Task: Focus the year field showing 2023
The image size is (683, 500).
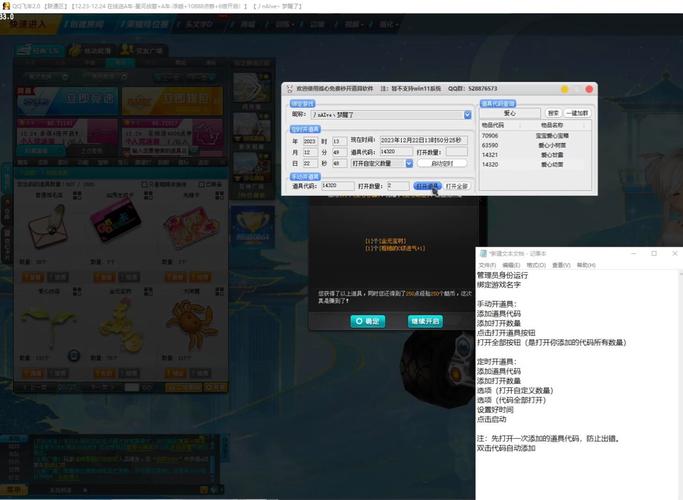Action: (310, 141)
